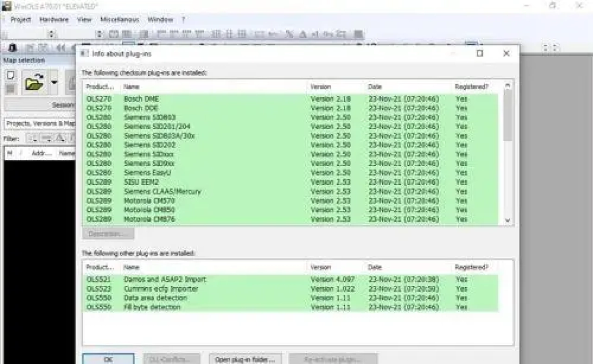The width and height of the screenshot is (593, 364).
Task: Click the scroll-down arrow of the checksum plug-ins list
Action: click(x=508, y=220)
